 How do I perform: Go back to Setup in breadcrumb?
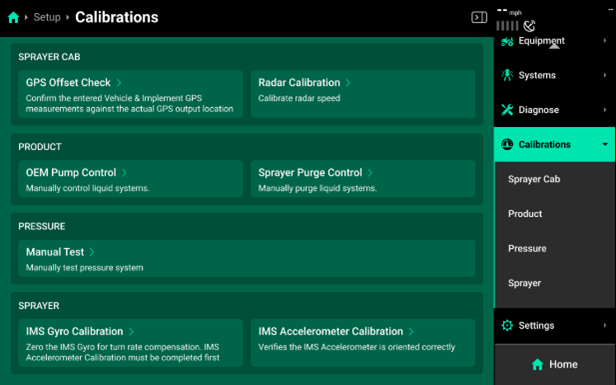click(x=47, y=17)
